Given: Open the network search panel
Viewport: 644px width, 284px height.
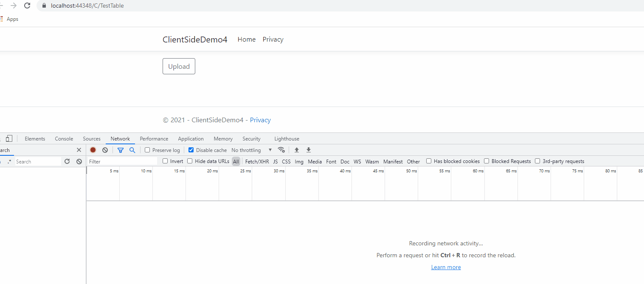Looking at the screenshot, I should (x=132, y=150).
